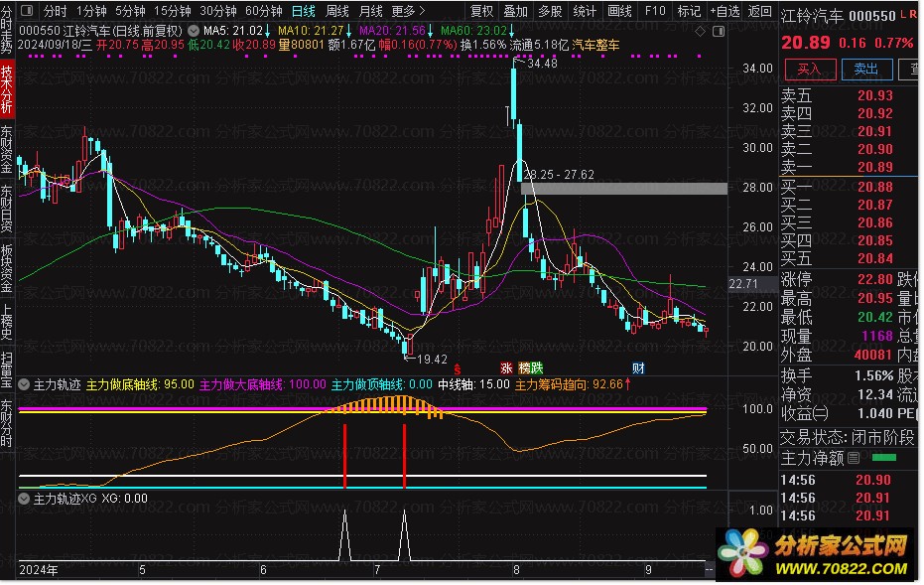The height and width of the screenshot is (585, 924).
Task: Open 主力净额 detail list icon
Action: point(854,458)
